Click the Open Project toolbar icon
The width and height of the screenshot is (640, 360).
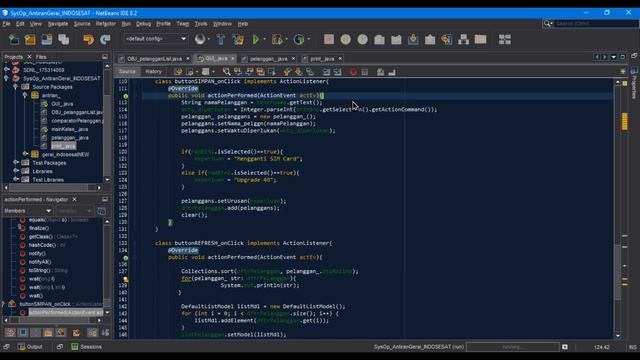point(47,39)
